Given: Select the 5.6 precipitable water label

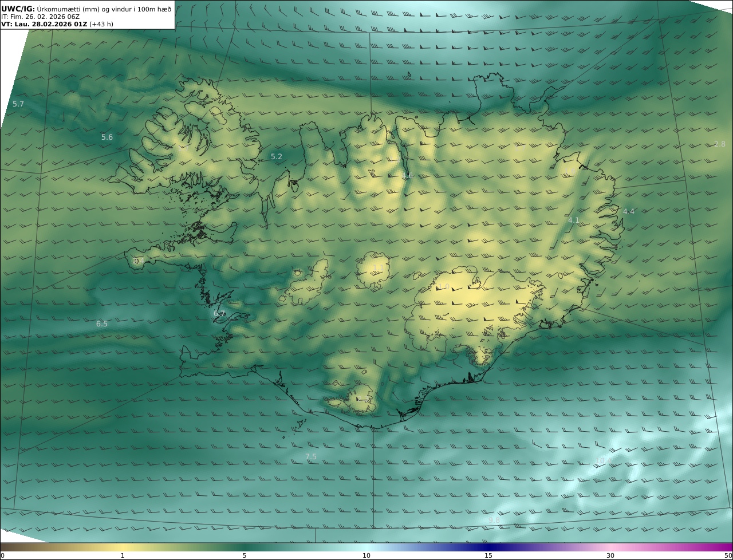Looking at the screenshot, I should tap(107, 137).
